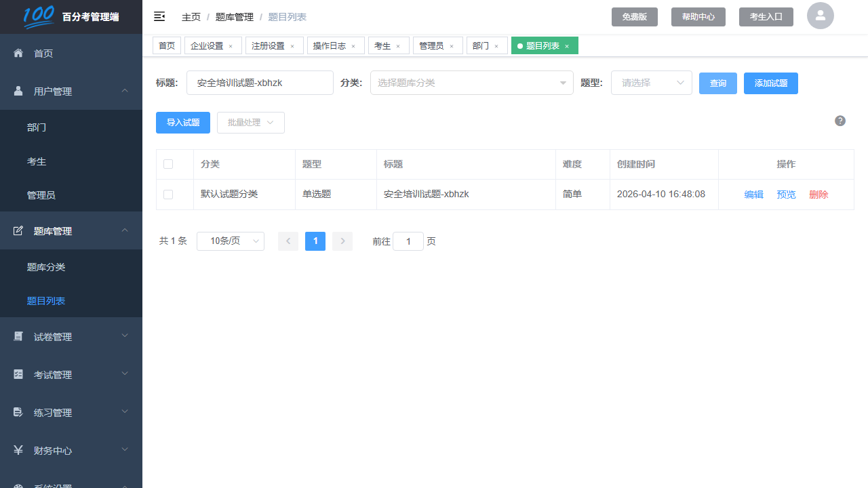
Task: Go to the previous page arrow
Action: (288, 241)
